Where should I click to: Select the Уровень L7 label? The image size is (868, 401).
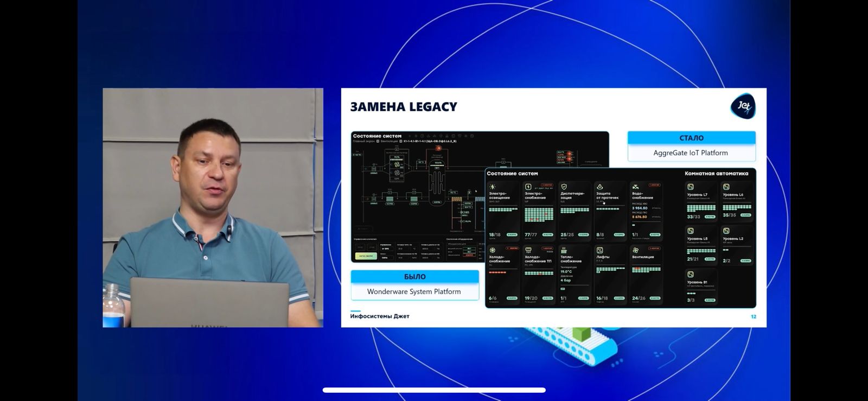(x=697, y=194)
